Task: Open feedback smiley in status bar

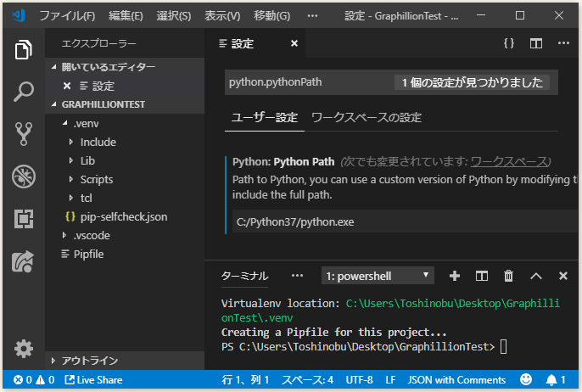Action: [526, 379]
